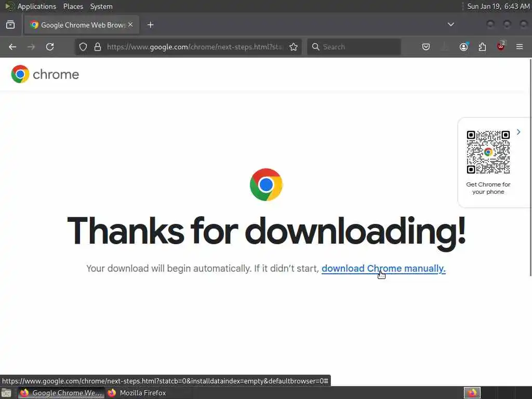Open tracking protection shield info
532x399 pixels.
(83, 47)
